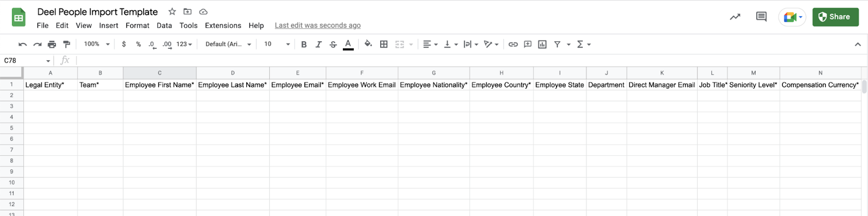The width and height of the screenshot is (868, 216).
Task: Click the Undo arrow icon
Action: pyautogui.click(x=22, y=45)
